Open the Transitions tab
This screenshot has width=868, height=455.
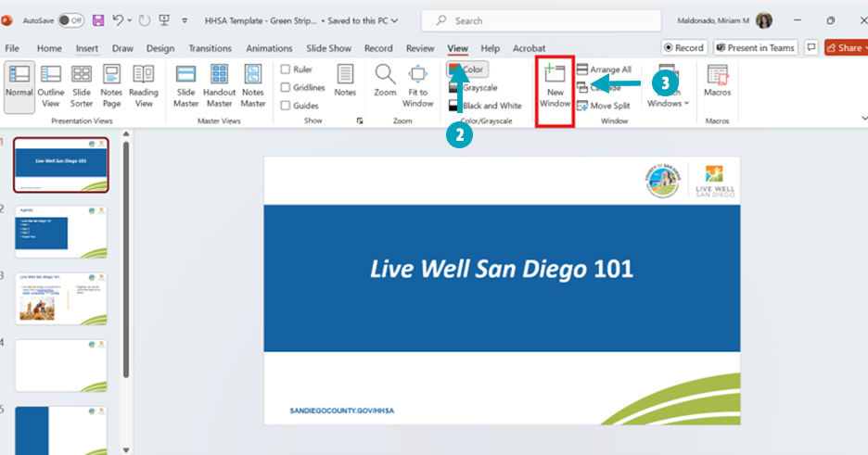click(210, 48)
